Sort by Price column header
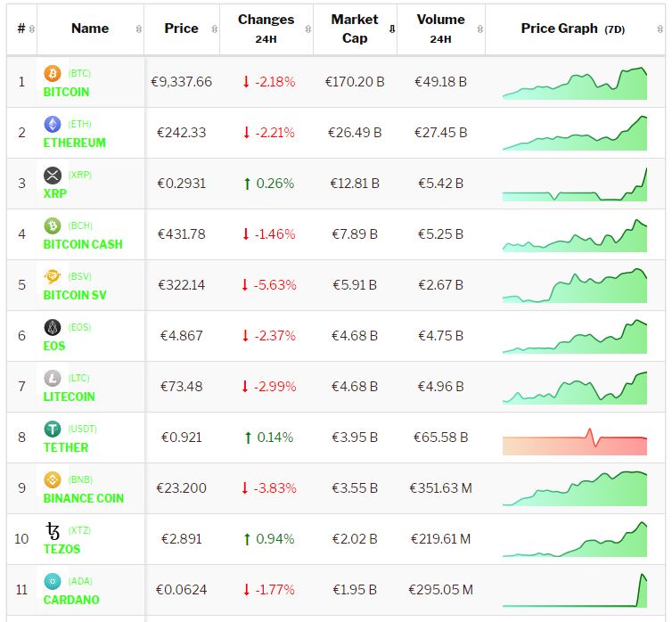Viewport: 672px width, 622px height. [181, 29]
